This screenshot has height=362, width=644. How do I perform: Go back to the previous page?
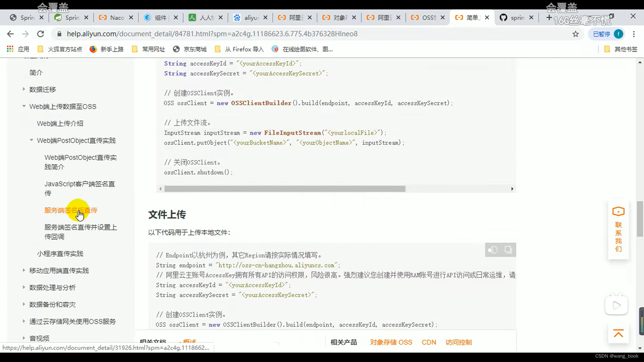[10, 34]
